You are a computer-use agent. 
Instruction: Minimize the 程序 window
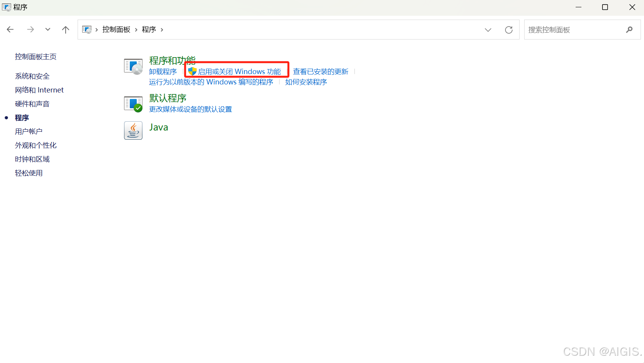[x=578, y=7]
